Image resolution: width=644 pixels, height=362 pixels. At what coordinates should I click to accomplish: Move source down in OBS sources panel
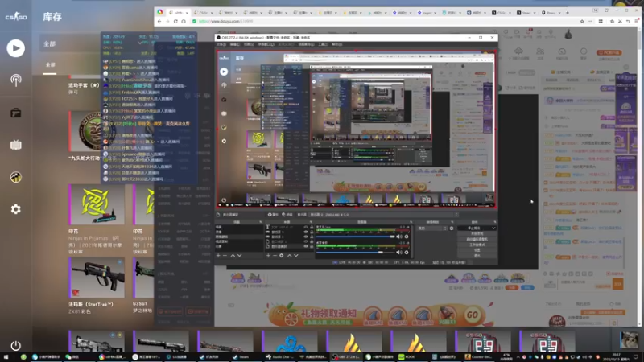tap(296, 255)
